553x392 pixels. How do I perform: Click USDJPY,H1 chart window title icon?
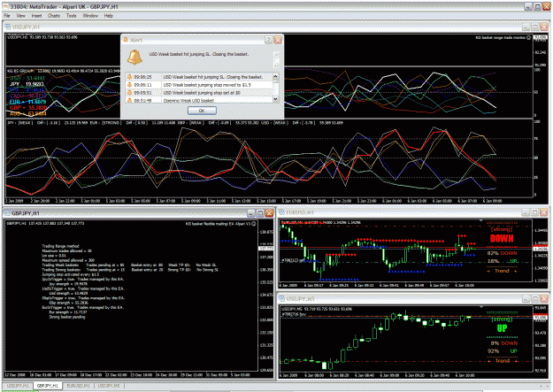(8, 27)
